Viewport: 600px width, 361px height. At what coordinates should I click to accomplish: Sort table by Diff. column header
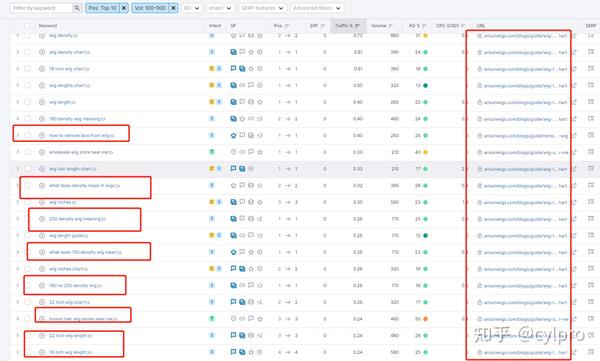317,26
